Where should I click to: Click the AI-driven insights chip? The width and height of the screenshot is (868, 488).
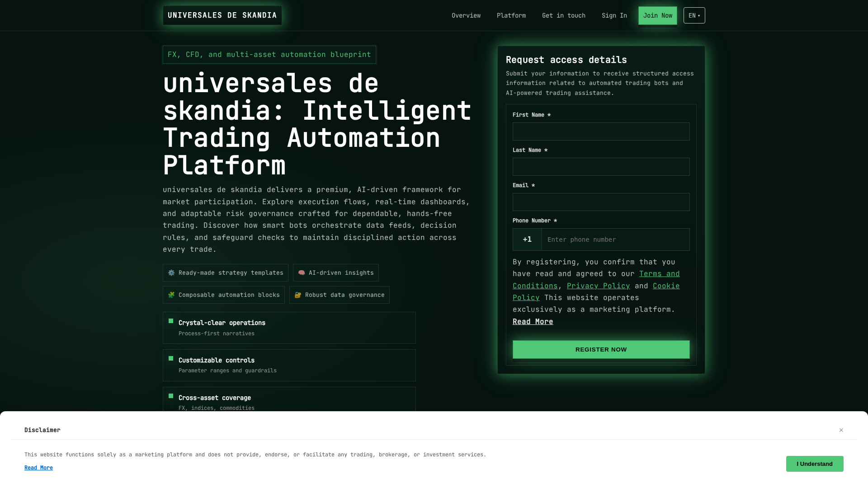coord(335,273)
